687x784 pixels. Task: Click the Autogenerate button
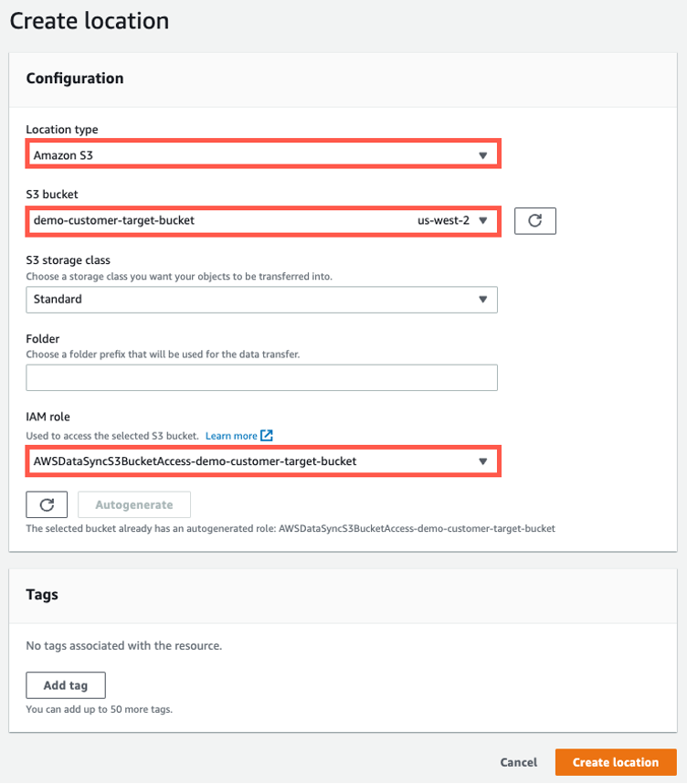coord(133,503)
